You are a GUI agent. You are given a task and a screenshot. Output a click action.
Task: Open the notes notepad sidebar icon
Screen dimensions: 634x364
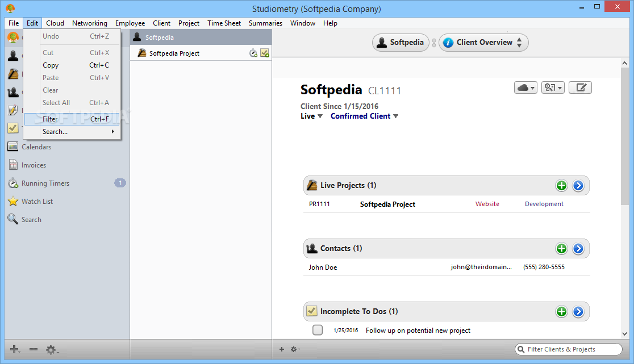click(13, 110)
